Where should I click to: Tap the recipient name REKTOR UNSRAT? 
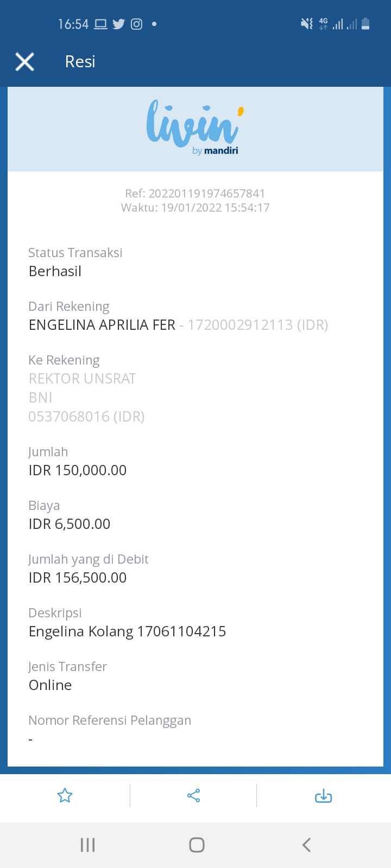click(x=82, y=379)
